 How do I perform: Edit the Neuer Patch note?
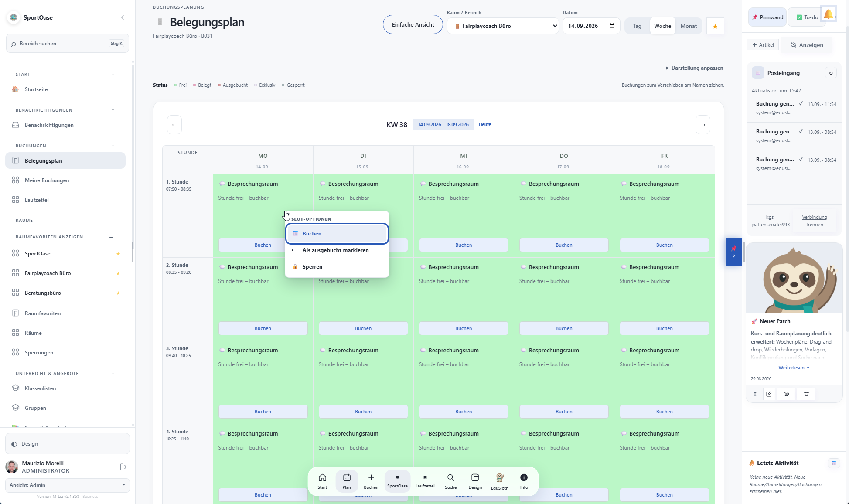click(769, 394)
